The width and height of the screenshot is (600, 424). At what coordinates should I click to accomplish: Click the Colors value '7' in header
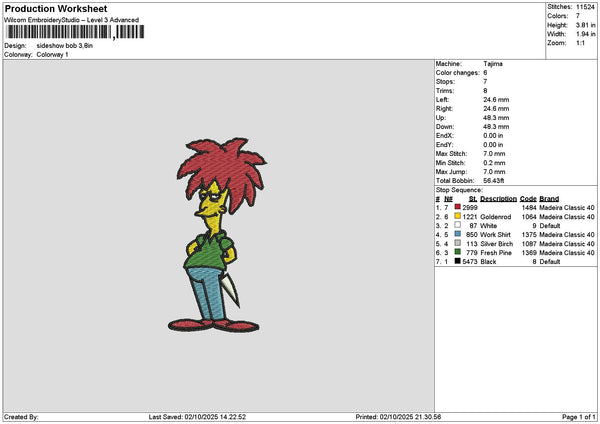pyautogui.click(x=578, y=16)
